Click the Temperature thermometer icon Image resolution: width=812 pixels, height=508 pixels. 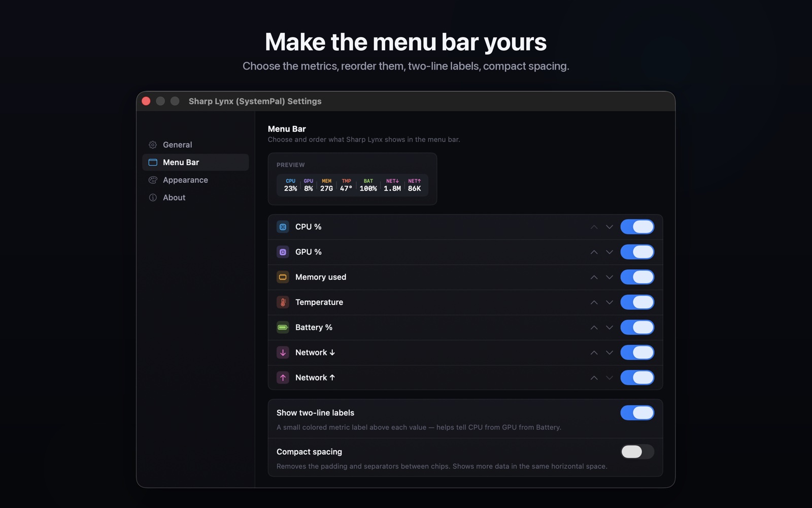click(x=283, y=302)
